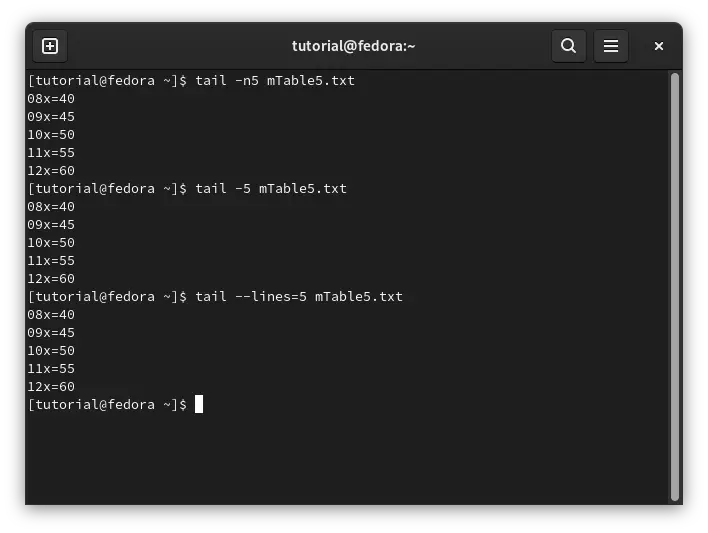Click the vertical scrollbar on the right
This screenshot has height=533, width=708.
[x=675, y=286]
